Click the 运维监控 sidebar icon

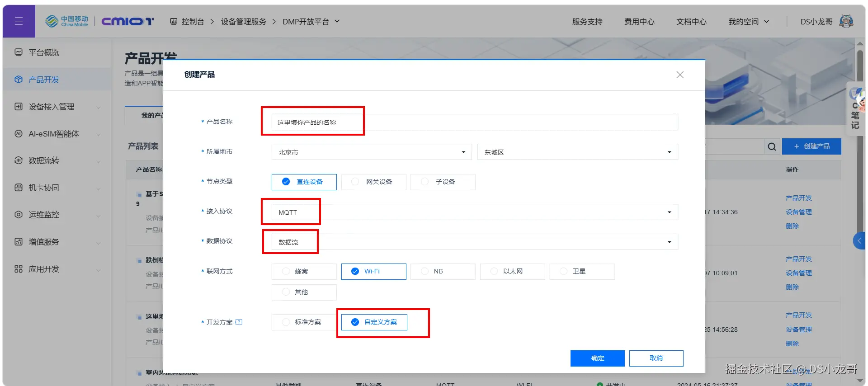(x=19, y=215)
